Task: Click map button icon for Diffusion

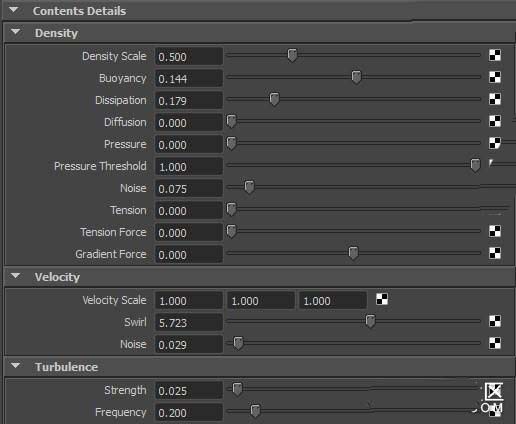Action: pos(495,121)
